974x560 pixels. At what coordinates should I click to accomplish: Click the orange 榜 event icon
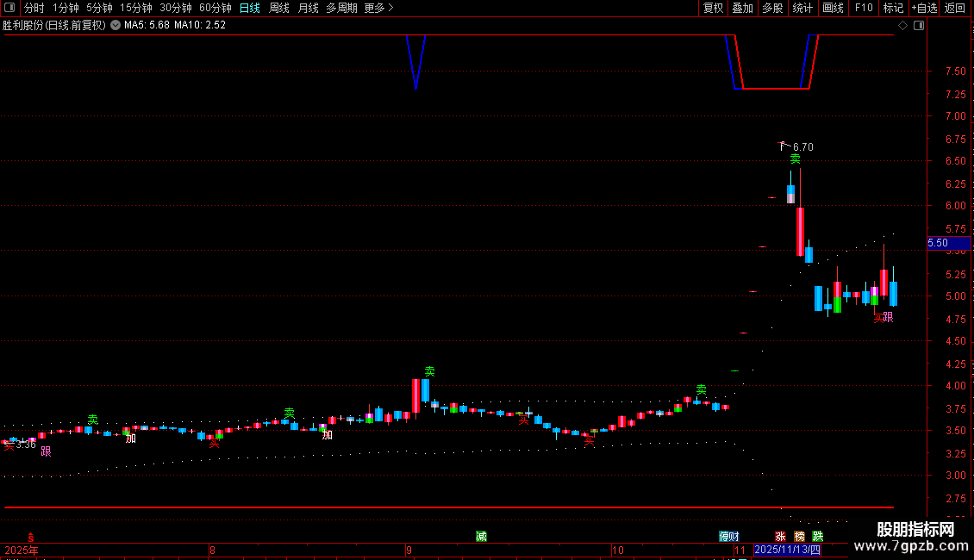coord(799,537)
